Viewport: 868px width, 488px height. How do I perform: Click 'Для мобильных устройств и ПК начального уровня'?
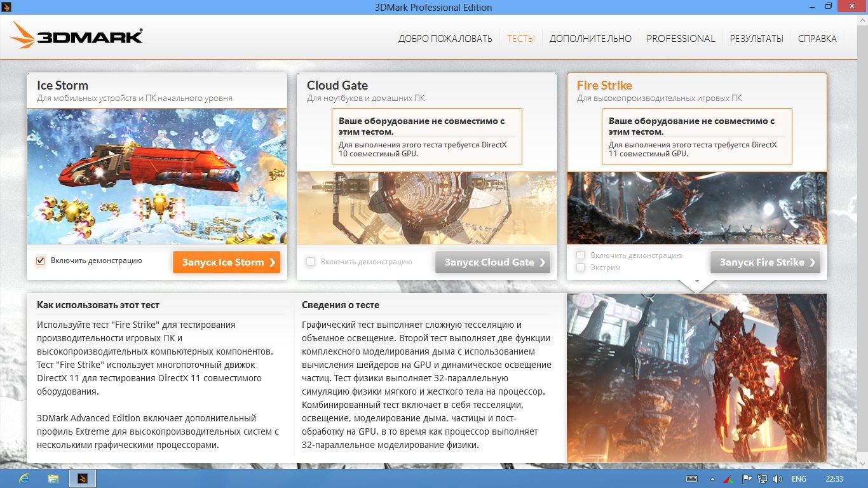coord(135,98)
